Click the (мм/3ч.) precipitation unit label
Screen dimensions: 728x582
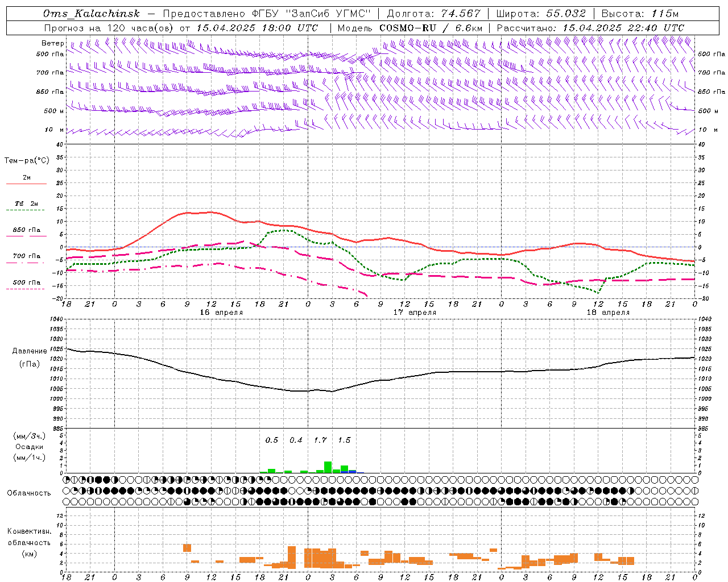[30, 436]
